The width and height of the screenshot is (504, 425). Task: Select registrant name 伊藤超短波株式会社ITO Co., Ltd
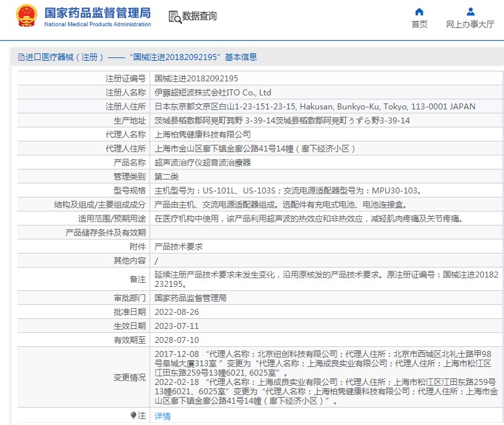click(x=213, y=93)
